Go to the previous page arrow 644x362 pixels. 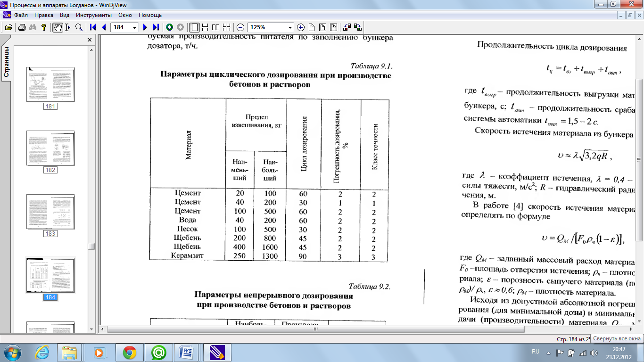pyautogui.click(x=104, y=27)
